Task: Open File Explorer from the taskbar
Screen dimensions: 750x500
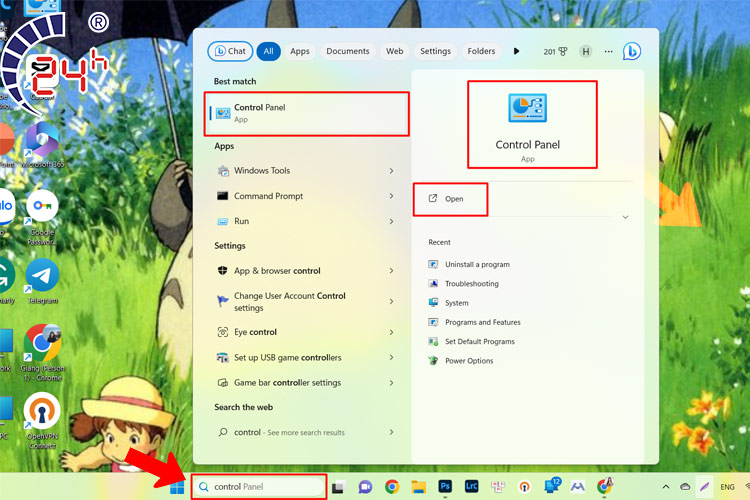Action: [419, 487]
